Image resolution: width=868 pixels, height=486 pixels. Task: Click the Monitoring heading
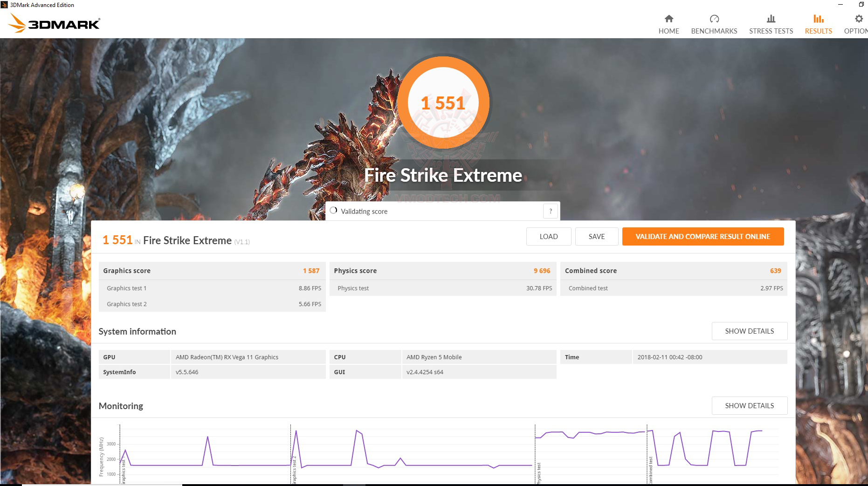121,406
